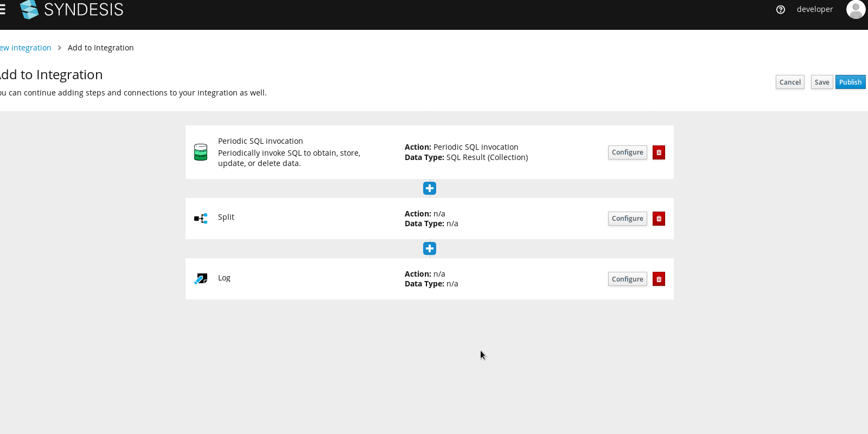This screenshot has width=868, height=434.
Task: Select the 'Log' step name
Action: coord(224,278)
